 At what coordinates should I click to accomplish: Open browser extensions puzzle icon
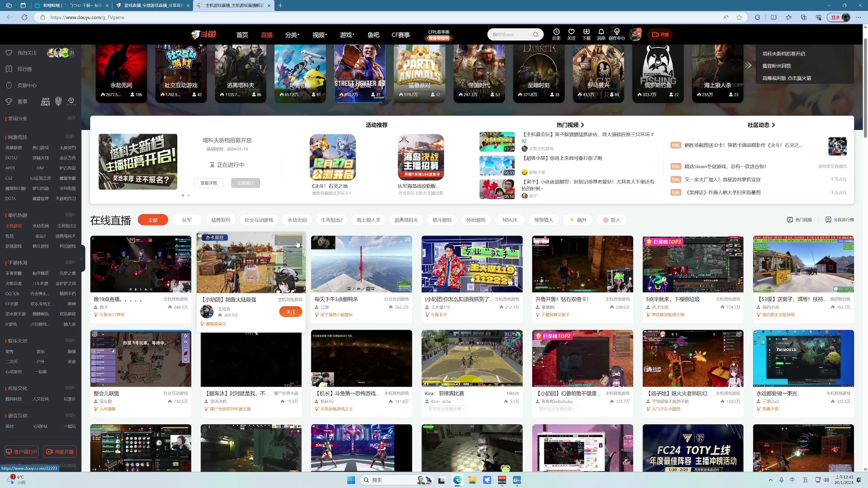pyautogui.click(x=758, y=17)
